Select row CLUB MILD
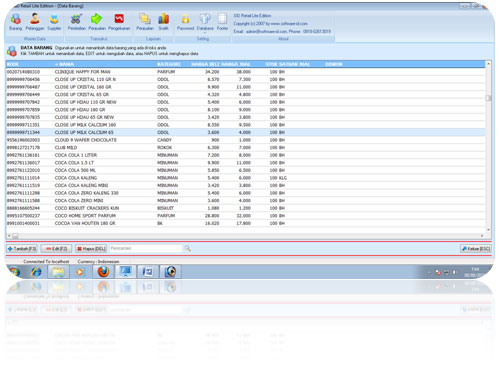The height and width of the screenshot is (373, 499). pos(246,148)
